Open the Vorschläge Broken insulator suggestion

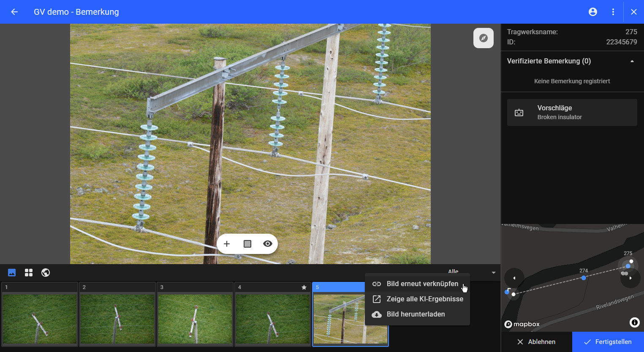pos(572,112)
